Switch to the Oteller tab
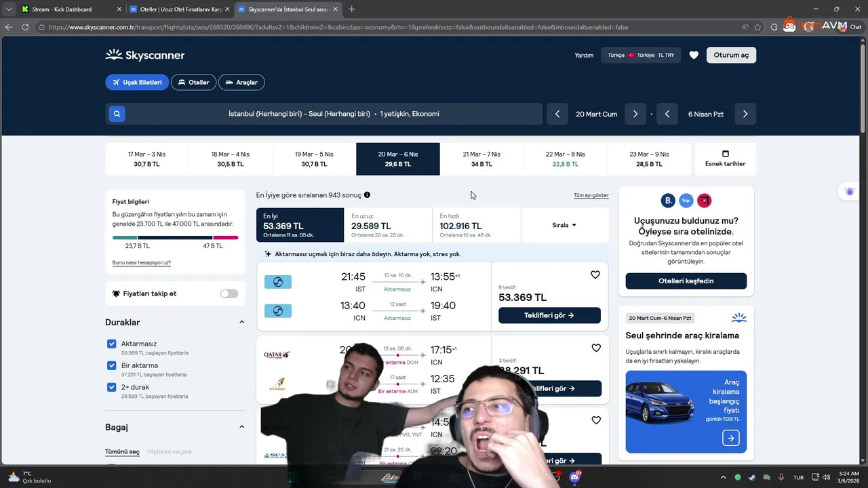Viewport: 868px width, 488px height. (193, 82)
